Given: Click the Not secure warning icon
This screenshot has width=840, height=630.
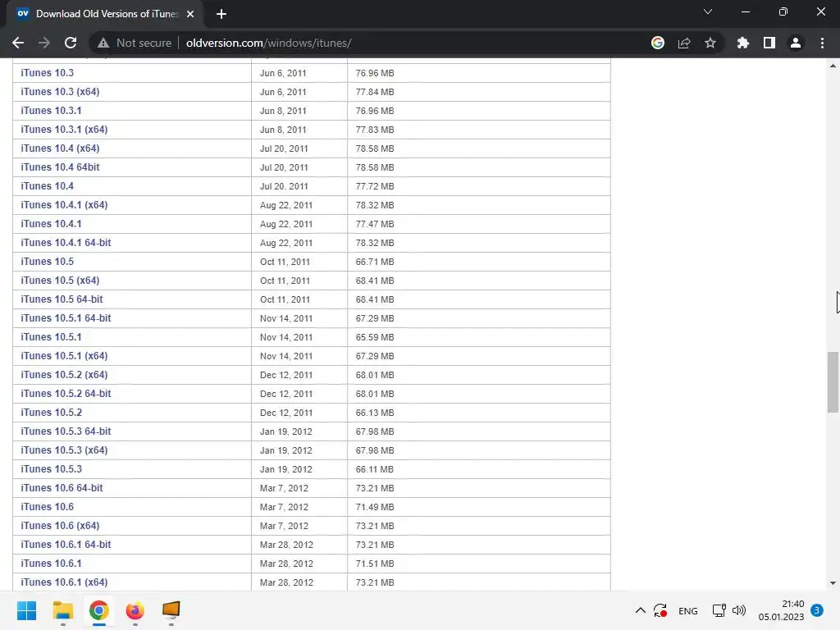Looking at the screenshot, I should click(103, 43).
